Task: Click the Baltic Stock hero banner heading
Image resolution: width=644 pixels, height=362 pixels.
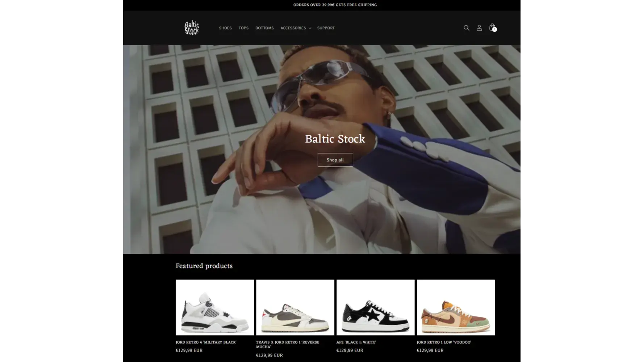Action: (335, 139)
